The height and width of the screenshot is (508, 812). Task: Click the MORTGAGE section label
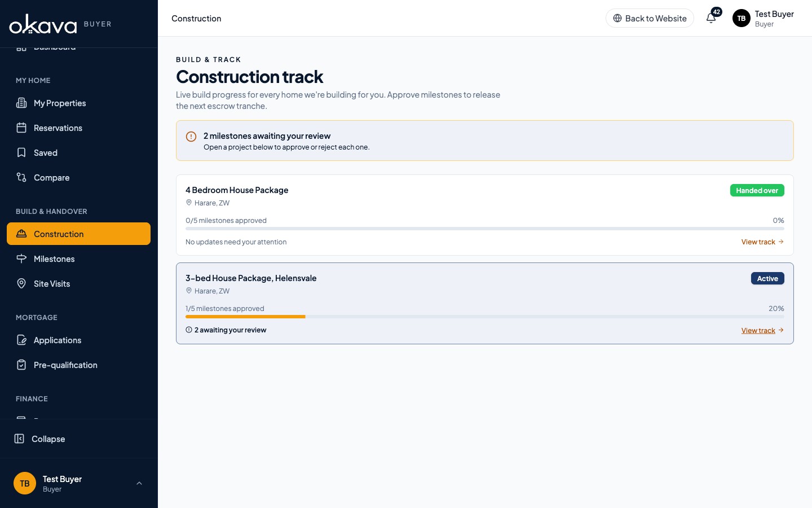(x=37, y=317)
